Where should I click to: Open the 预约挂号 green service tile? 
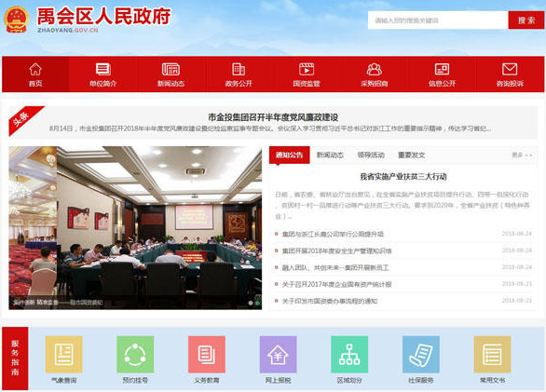pos(135,355)
